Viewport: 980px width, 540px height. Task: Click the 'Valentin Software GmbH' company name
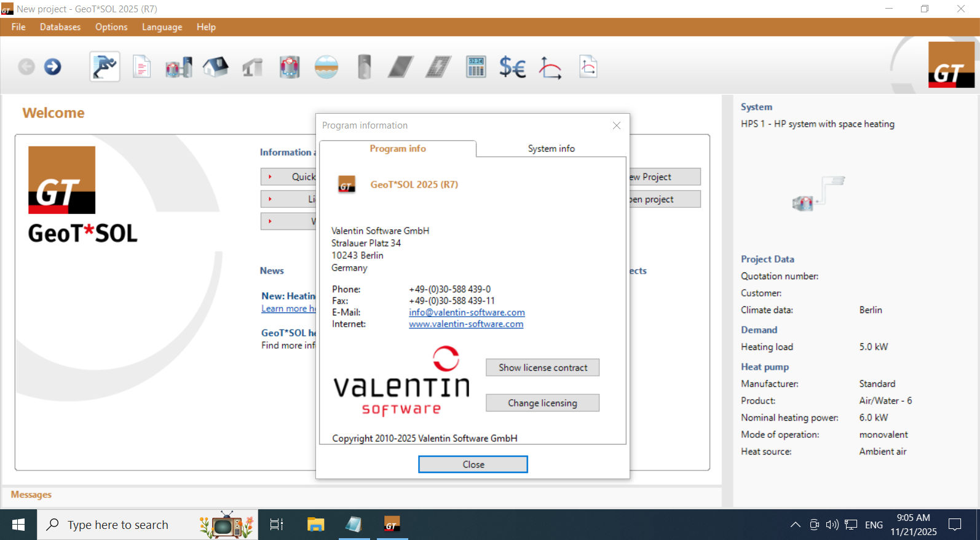381,231
